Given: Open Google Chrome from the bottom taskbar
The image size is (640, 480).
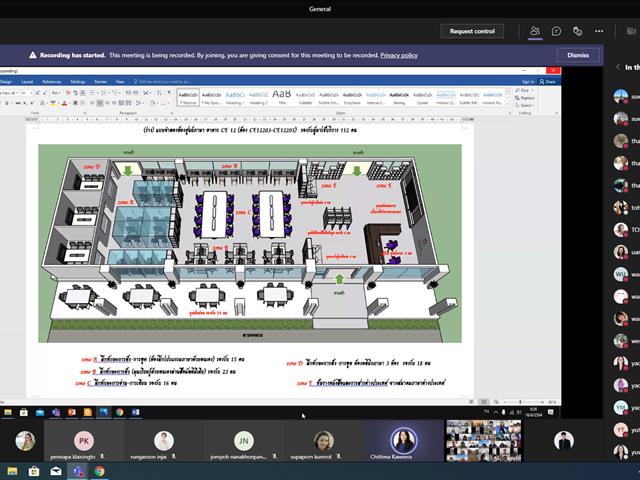Looking at the screenshot, I should 99,471.
